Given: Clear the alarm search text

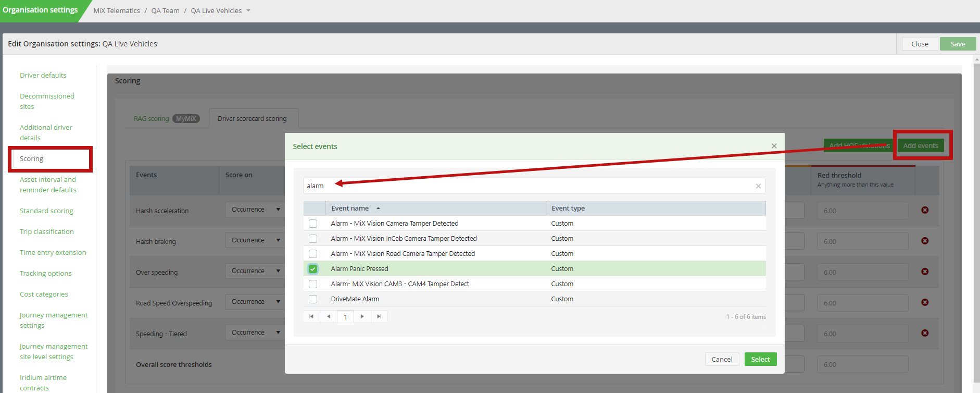Looking at the screenshot, I should [758, 186].
